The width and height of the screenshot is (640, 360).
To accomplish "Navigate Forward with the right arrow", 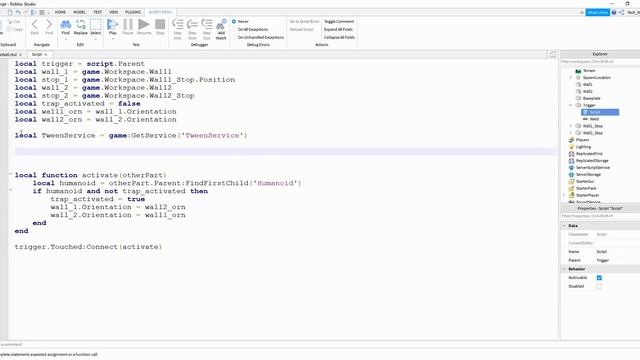I will (49, 24).
